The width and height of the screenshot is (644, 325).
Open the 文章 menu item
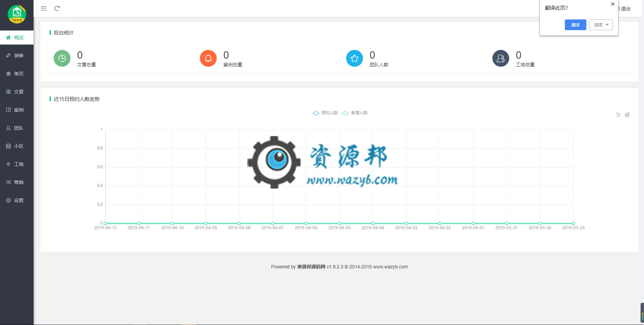pos(17,92)
